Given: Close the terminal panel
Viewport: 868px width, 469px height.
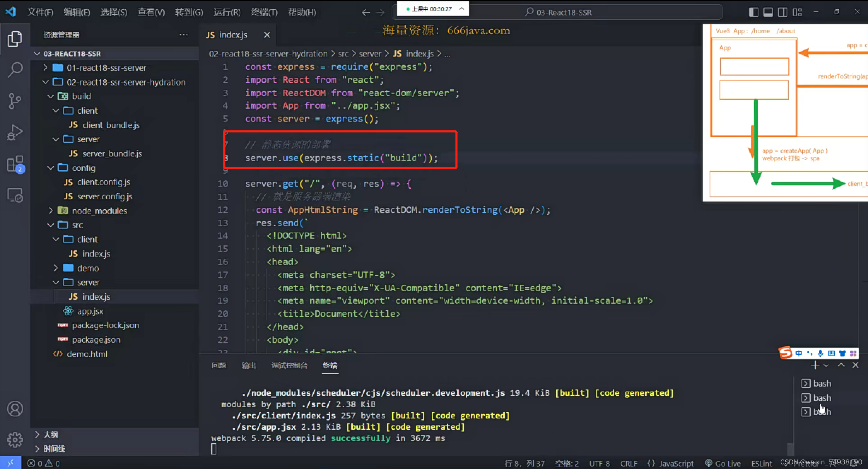Looking at the screenshot, I should 855,365.
